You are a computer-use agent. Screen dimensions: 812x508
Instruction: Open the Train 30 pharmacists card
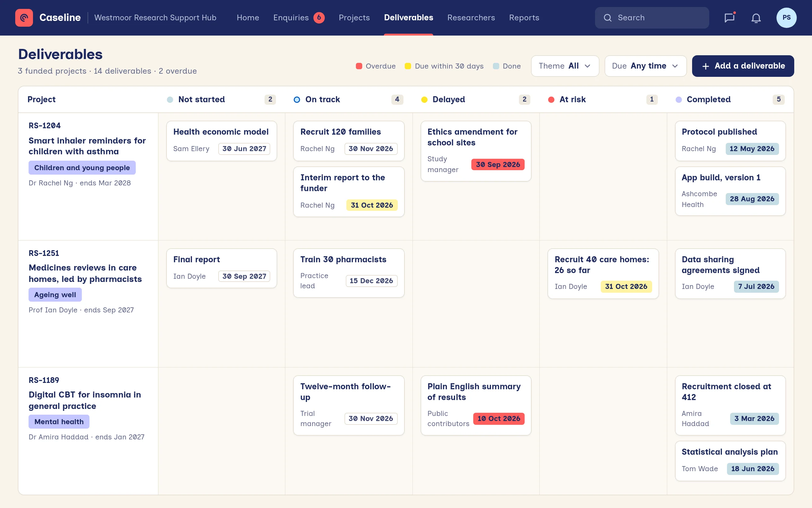(x=349, y=273)
